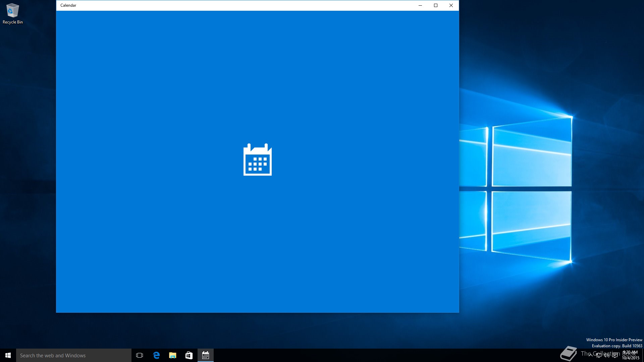Open the Action Center notifications icon
This screenshot has width=644, height=362.
(x=615, y=355)
